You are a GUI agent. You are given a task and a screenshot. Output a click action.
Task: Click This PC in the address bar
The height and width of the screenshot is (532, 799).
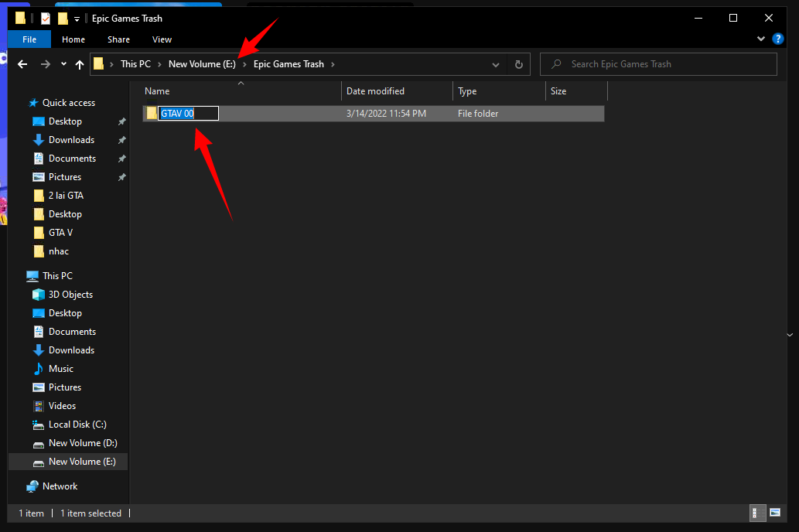135,64
